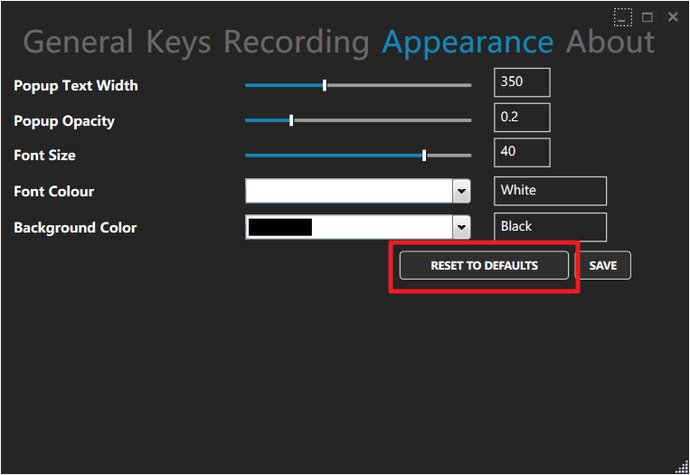The height and width of the screenshot is (475, 690).
Task: Click the Popup Text Width value field
Action: (x=522, y=82)
